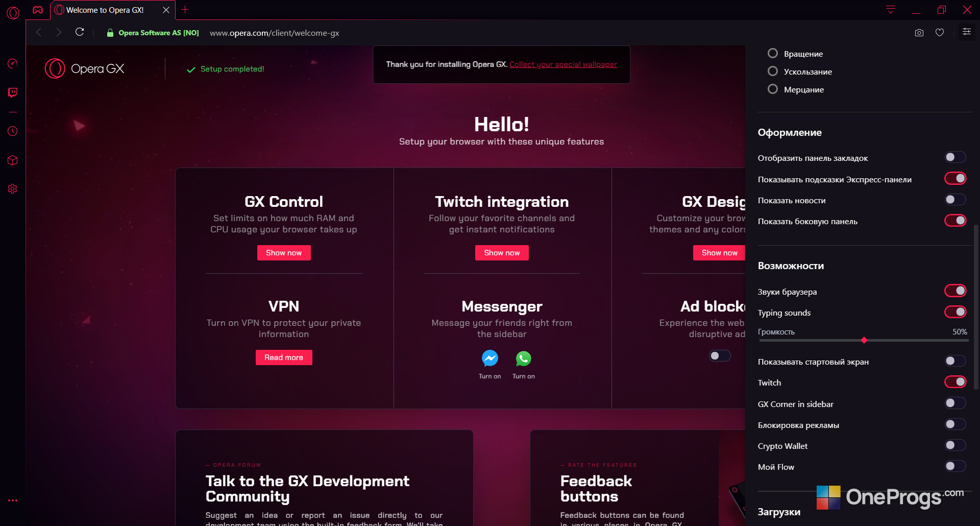Click the Feedback buttons heading

pyautogui.click(x=596, y=489)
